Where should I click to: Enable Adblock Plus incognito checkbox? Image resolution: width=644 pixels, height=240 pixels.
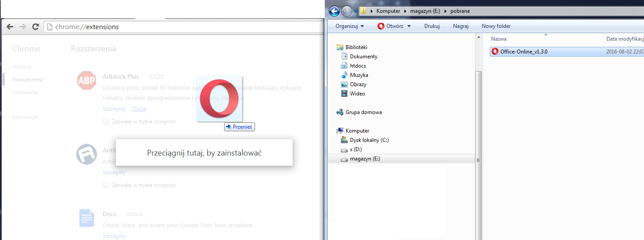pyautogui.click(x=105, y=121)
